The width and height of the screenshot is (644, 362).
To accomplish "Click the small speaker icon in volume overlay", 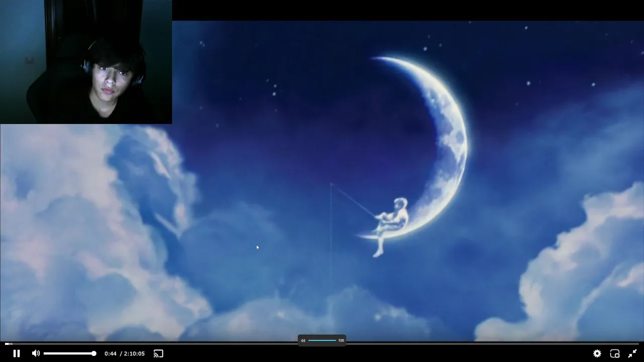I will [x=303, y=340].
